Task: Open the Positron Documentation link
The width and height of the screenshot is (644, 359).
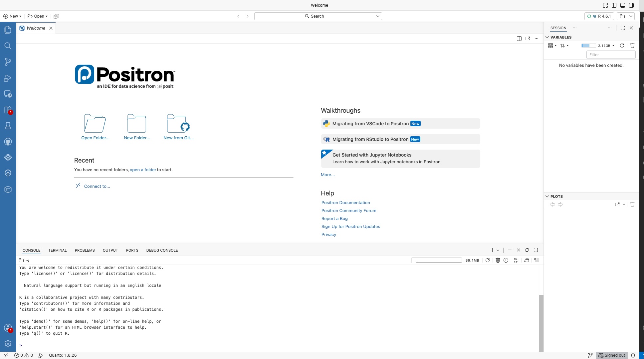Action: [x=345, y=202]
